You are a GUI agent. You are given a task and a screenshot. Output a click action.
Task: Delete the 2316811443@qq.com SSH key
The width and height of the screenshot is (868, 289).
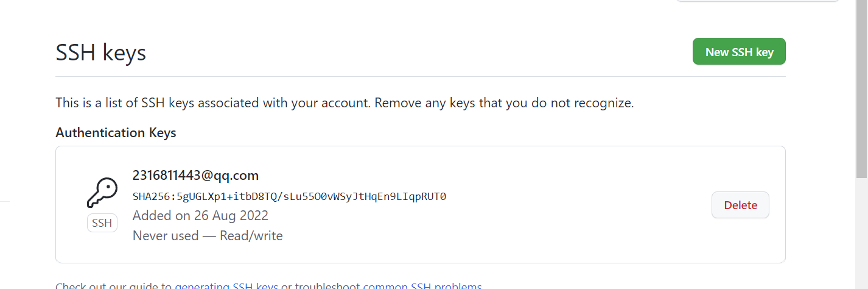(x=740, y=205)
